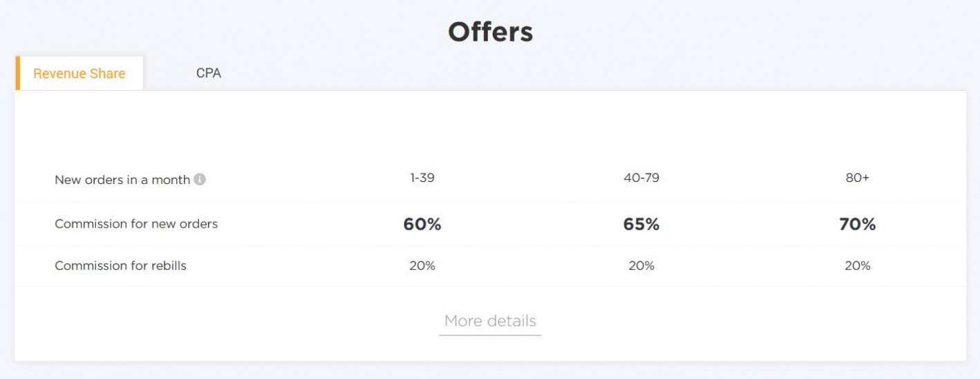This screenshot has width=980, height=379.
Task: Click the 60% commission value
Action: [422, 224]
